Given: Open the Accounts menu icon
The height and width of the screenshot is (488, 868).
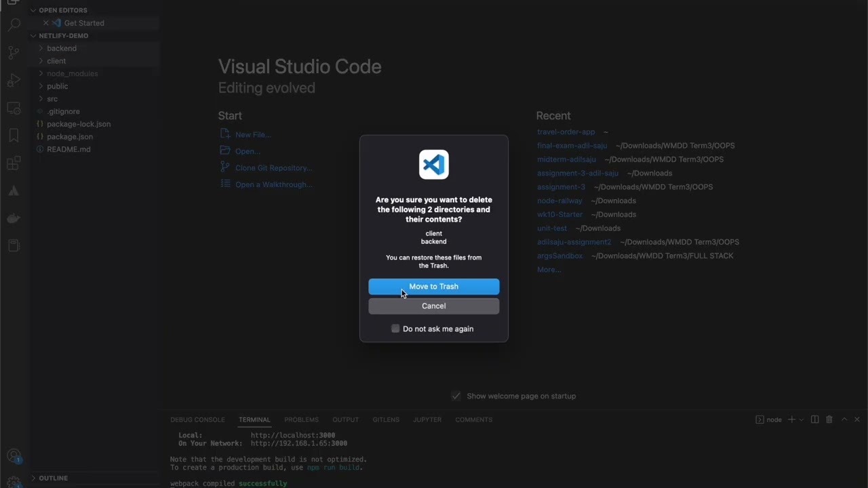Looking at the screenshot, I should click(14, 456).
